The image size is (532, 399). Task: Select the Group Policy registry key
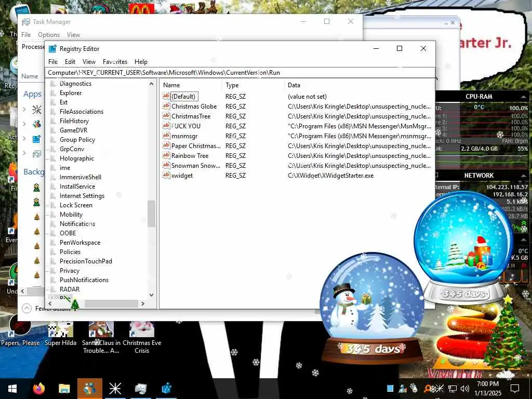pyautogui.click(x=77, y=140)
